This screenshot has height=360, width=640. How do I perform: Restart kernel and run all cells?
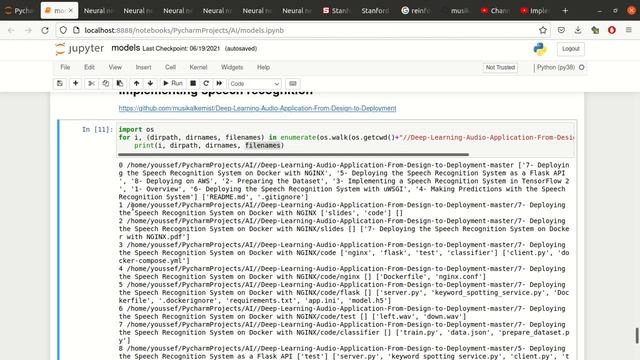coord(219,83)
